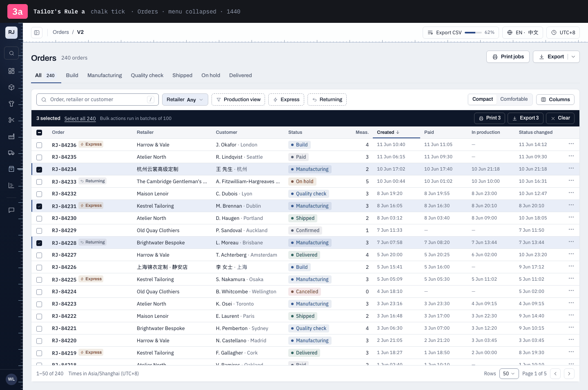Uncheck the box for order RJ-84231

(39, 206)
